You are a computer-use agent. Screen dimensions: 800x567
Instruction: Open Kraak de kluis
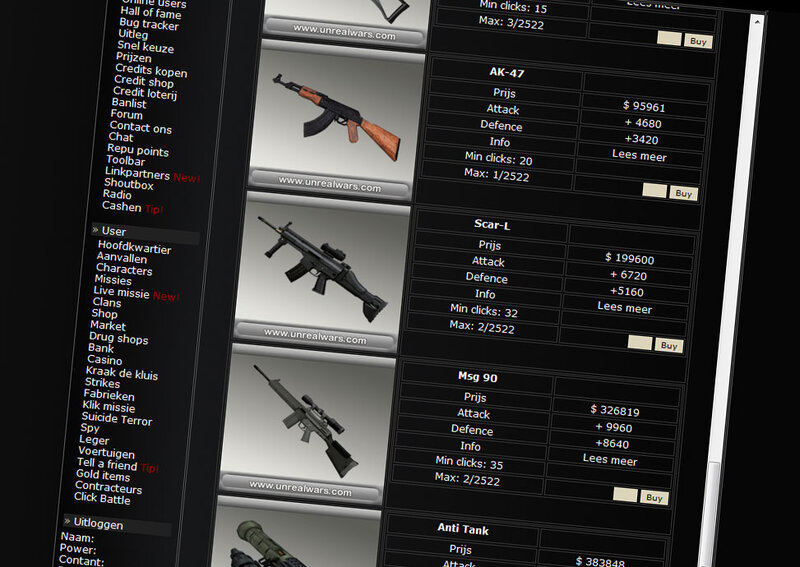[121, 373]
